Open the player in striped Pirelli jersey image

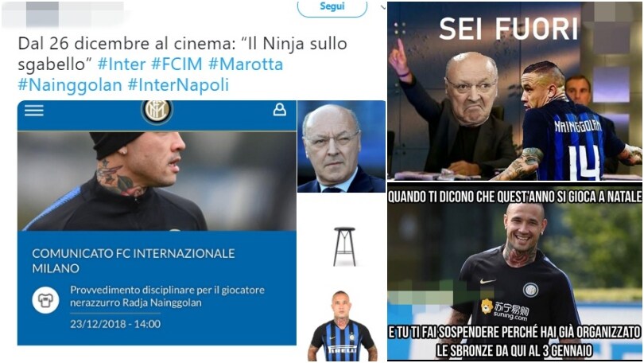[x=341, y=326]
